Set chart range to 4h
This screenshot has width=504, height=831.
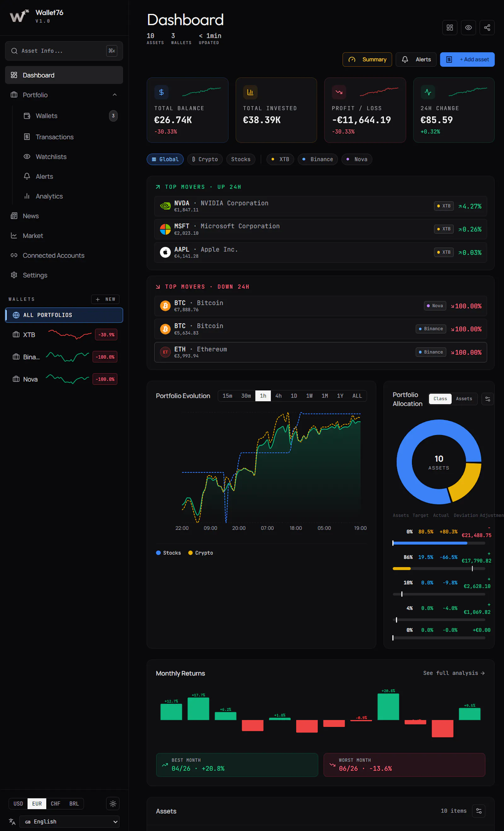(x=278, y=396)
